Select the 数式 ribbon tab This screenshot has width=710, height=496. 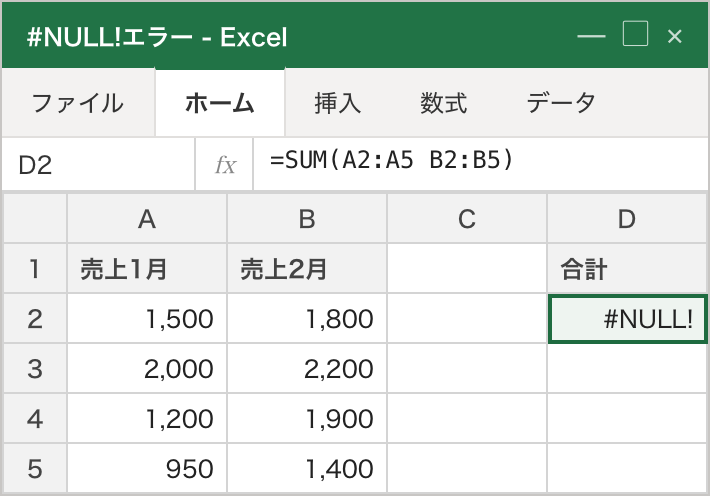coord(443,103)
